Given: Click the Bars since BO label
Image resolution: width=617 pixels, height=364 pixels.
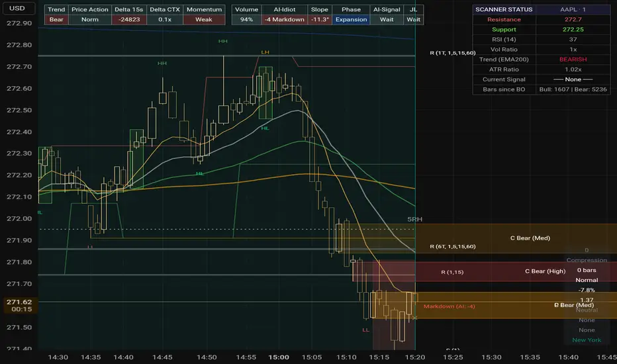Looking at the screenshot, I should coord(504,89).
